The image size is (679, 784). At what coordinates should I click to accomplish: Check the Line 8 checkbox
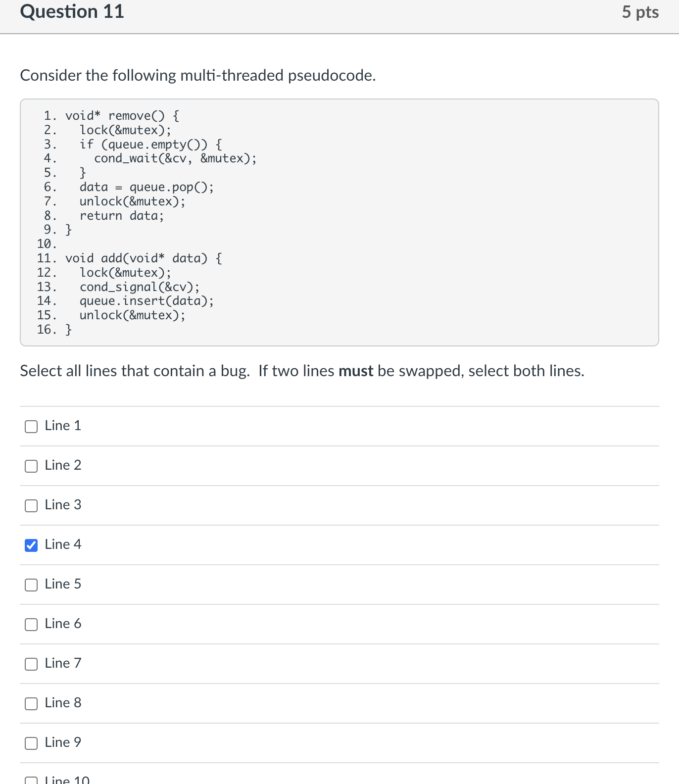[x=31, y=703]
